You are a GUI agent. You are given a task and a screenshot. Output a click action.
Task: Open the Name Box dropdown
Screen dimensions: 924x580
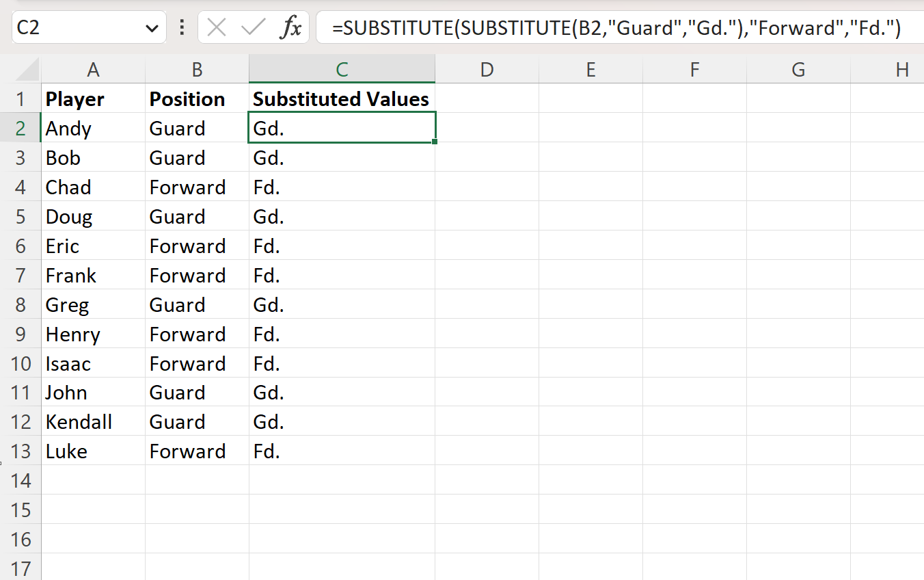coord(153,27)
